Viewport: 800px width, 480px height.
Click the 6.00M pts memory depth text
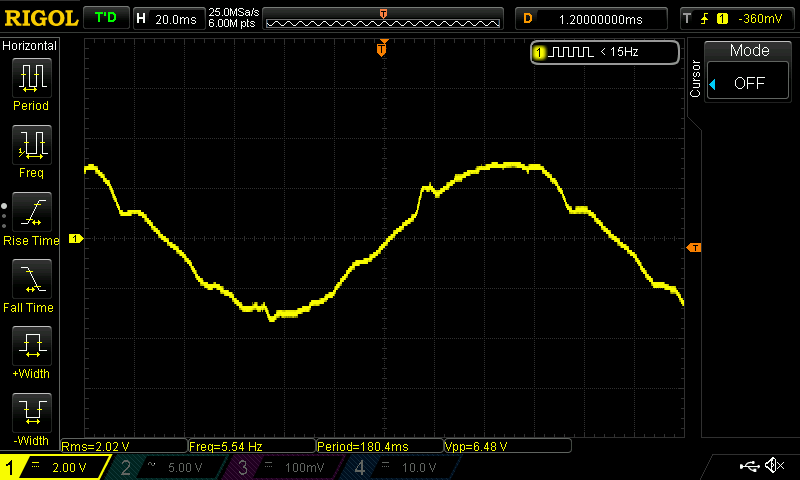232,23
